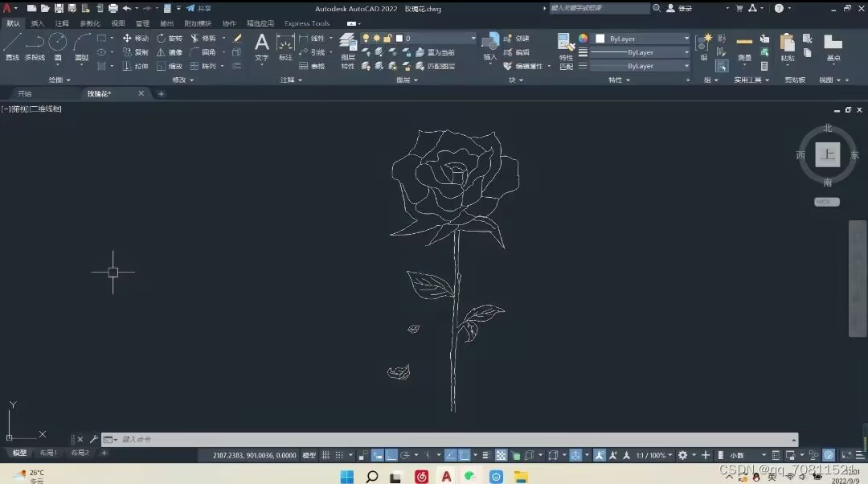Image resolution: width=868 pixels, height=484 pixels.
Task: Toggle 2D object snap in status bar
Action: pyautogui.click(x=464, y=455)
